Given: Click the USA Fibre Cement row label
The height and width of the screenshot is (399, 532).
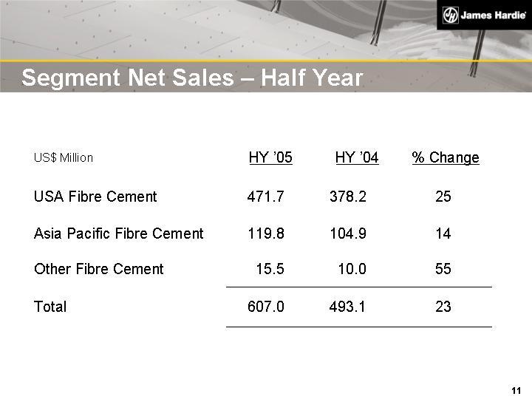Looking at the screenshot, I should point(95,197).
